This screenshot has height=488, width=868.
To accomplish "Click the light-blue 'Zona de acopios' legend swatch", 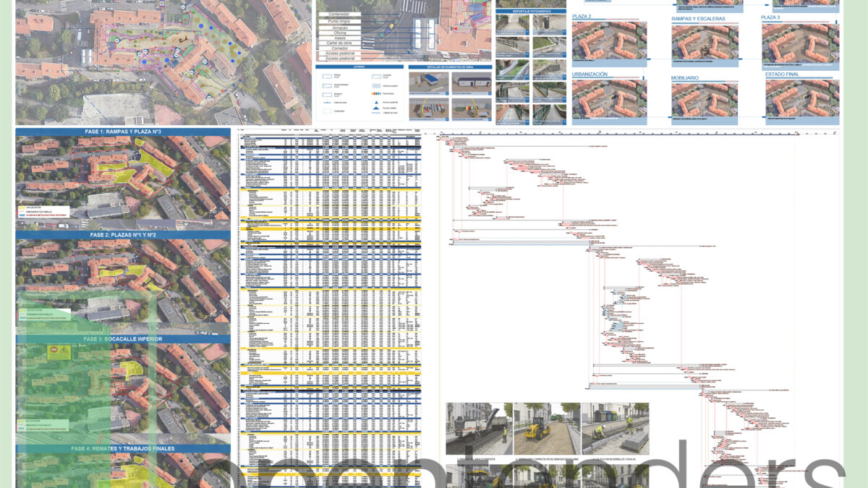I will (x=376, y=85).
